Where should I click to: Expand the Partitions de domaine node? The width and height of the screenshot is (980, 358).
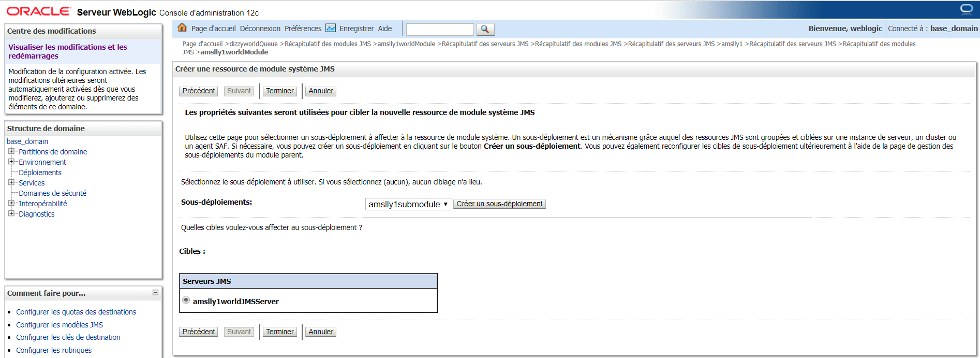point(11,151)
